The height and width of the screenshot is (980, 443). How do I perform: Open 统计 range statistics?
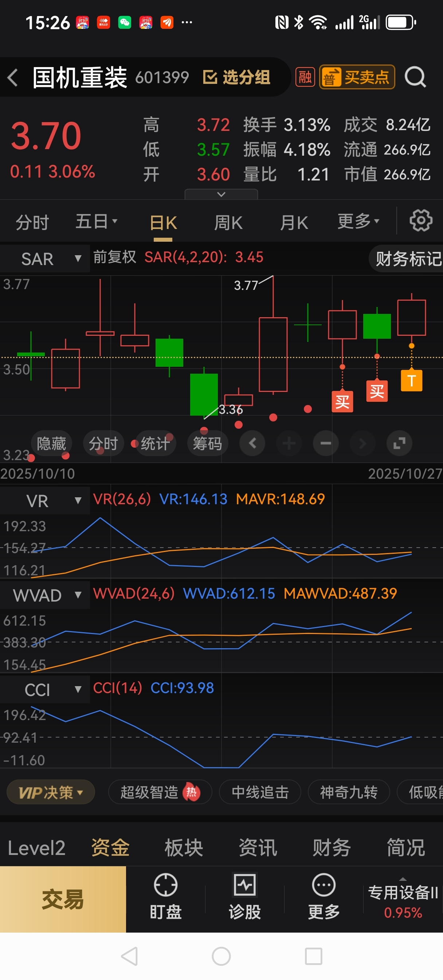click(156, 443)
